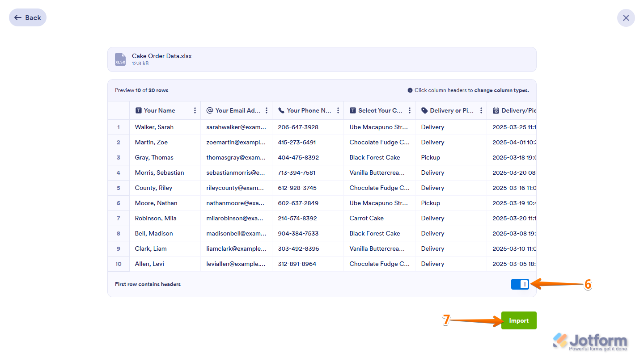This screenshot has height=362, width=644.
Task: Click the text type icon on Your Name
Action: [138, 110]
